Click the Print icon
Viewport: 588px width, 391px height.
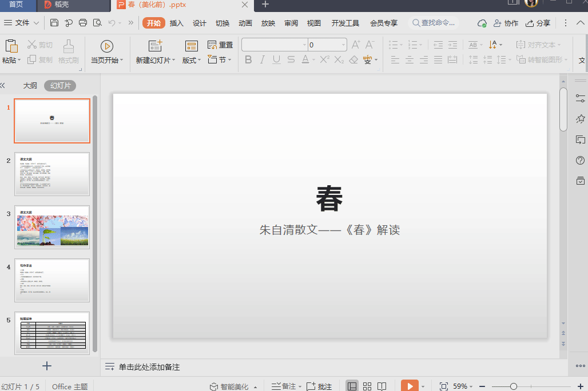point(83,23)
